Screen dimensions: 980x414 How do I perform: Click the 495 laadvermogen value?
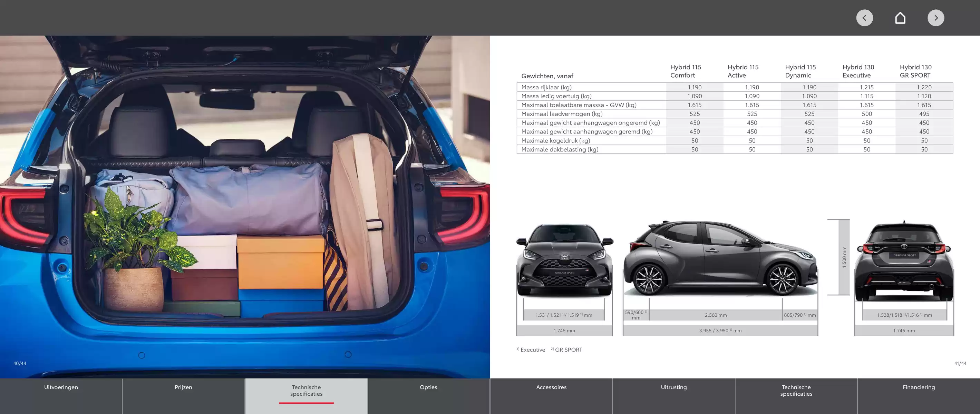(x=924, y=114)
